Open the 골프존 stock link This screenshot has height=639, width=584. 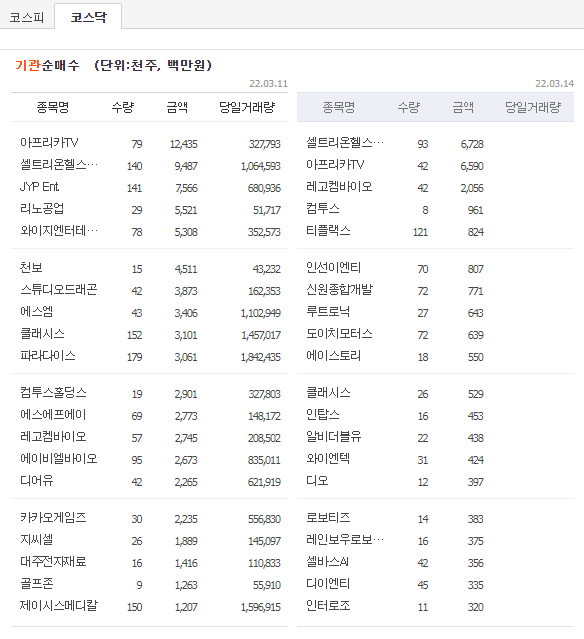click(37, 584)
